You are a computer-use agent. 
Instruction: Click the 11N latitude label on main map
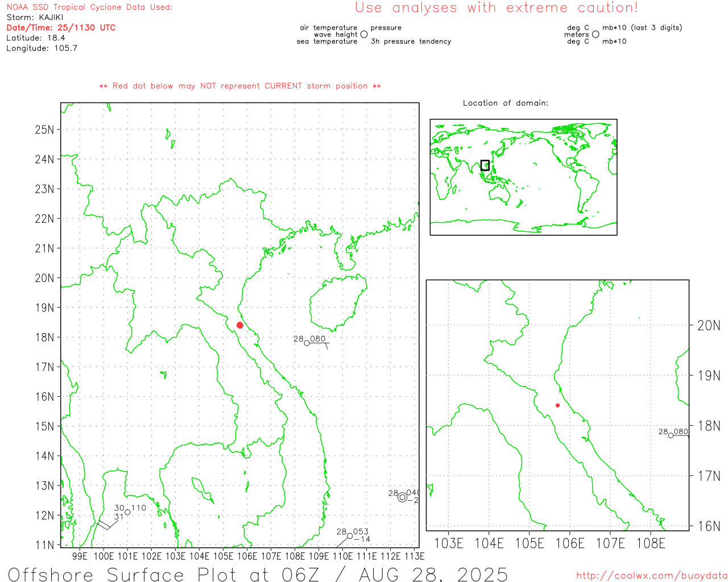(x=44, y=545)
